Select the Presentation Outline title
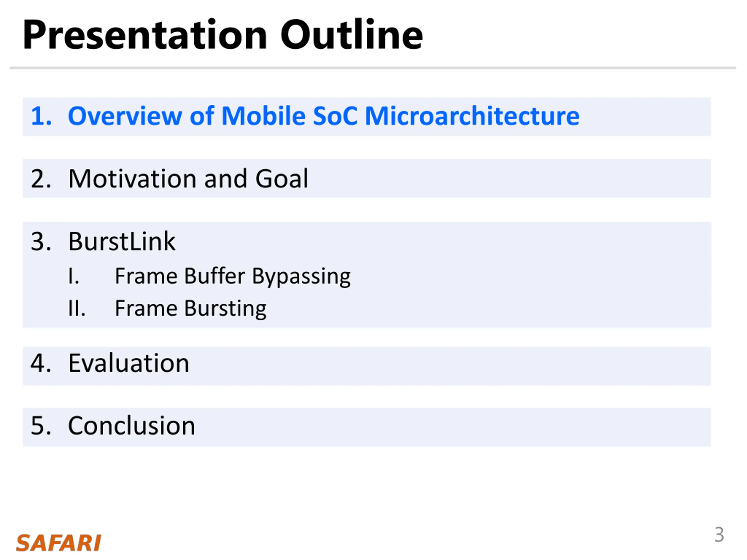The height and width of the screenshot is (560, 747). 223,35
